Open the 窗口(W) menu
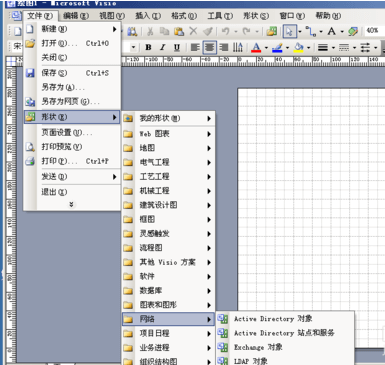The height and width of the screenshot is (365, 385). coord(292,15)
